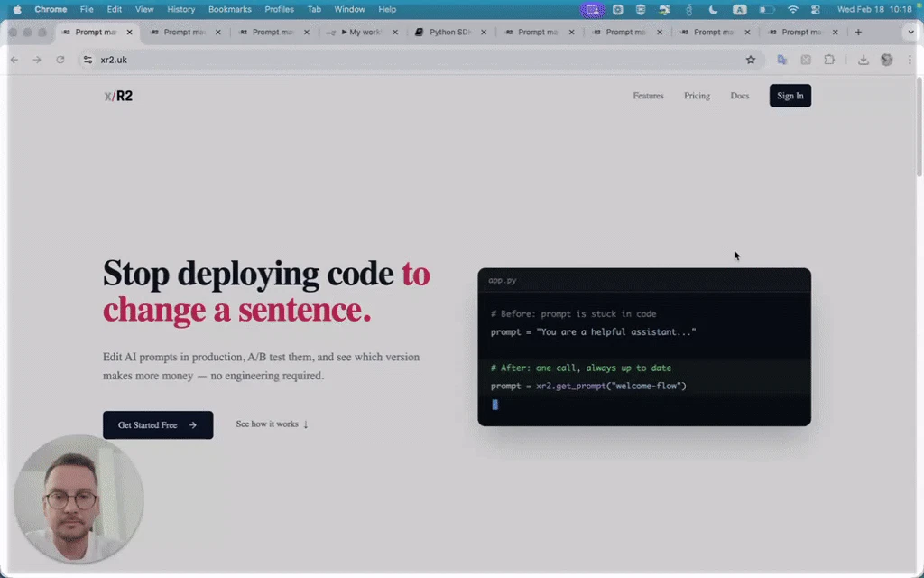Open the Bookmarks menu
924x578 pixels.
click(x=230, y=9)
